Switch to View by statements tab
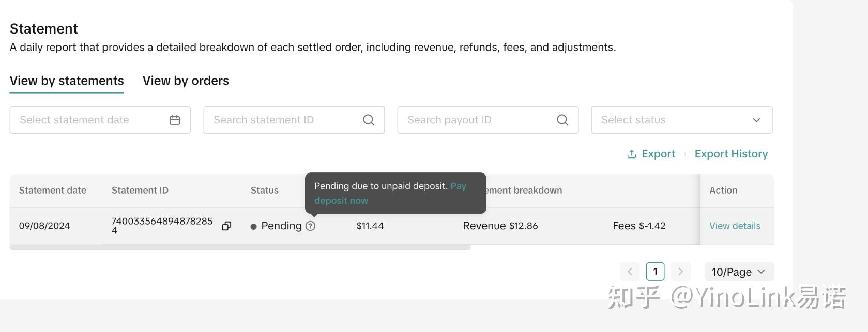 click(x=67, y=81)
